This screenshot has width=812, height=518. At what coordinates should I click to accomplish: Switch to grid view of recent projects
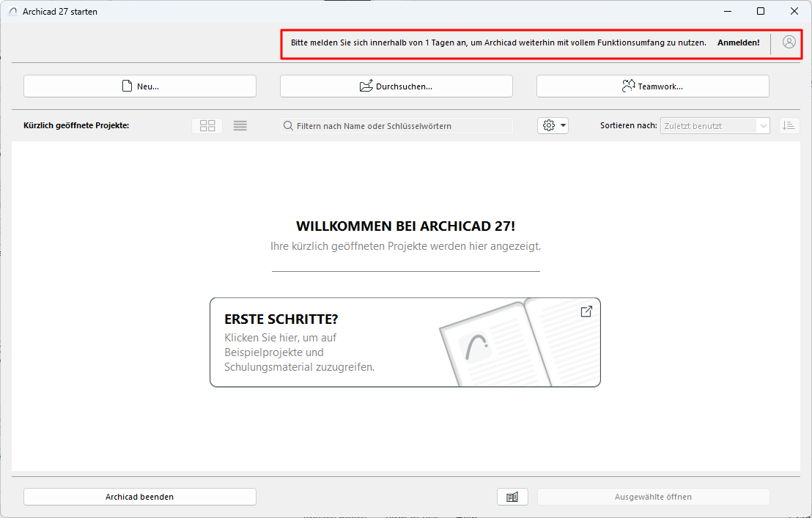point(207,125)
